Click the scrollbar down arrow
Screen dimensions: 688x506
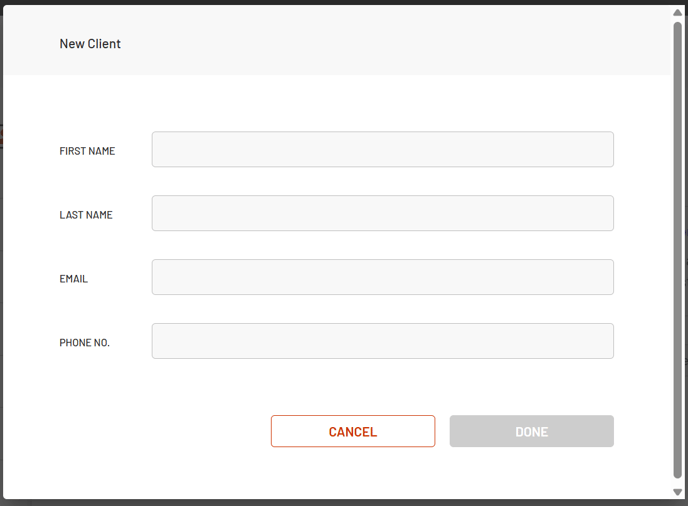(x=677, y=492)
